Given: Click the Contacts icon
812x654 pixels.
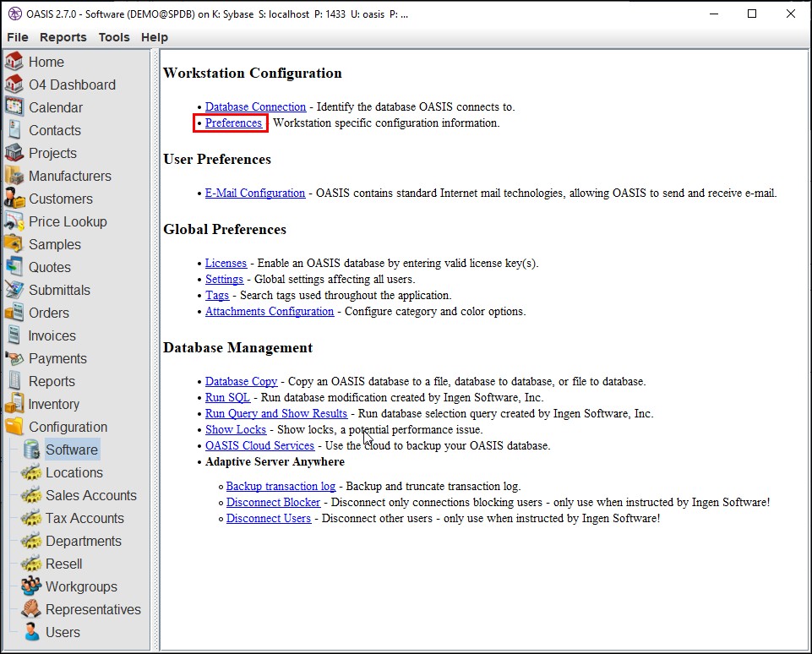Looking at the screenshot, I should point(14,130).
